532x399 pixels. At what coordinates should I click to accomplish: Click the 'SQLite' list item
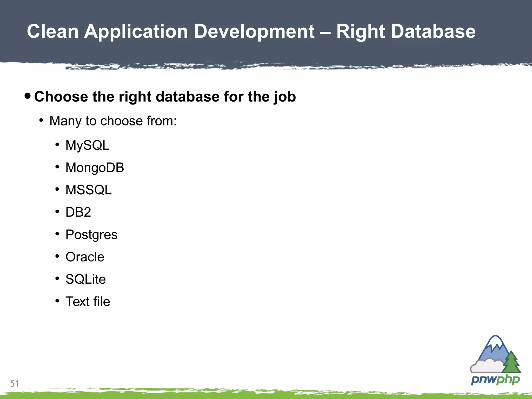[x=86, y=279]
